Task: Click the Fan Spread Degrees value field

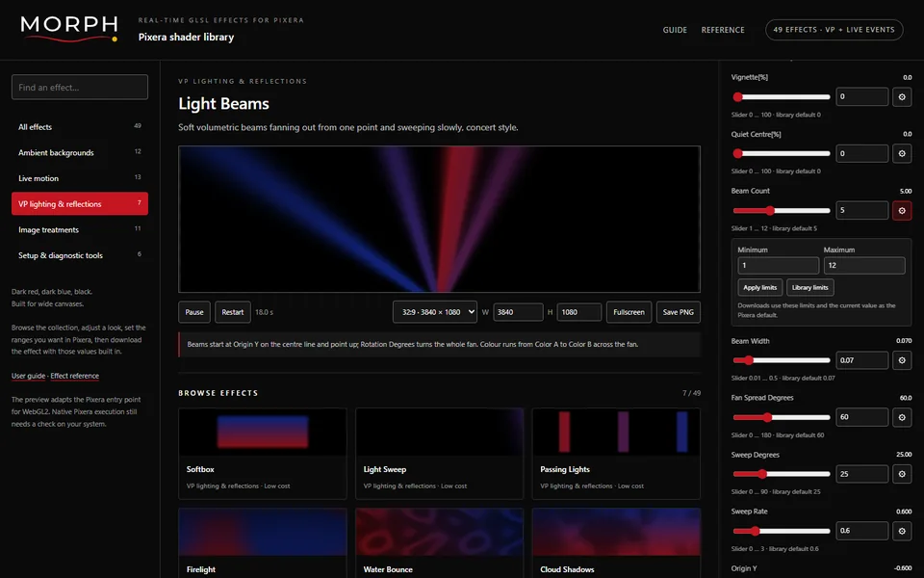Action: tap(861, 417)
